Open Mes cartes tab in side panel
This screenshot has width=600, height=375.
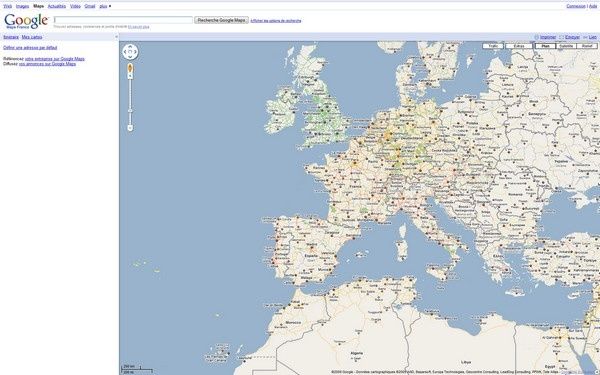click(x=32, y=37)
